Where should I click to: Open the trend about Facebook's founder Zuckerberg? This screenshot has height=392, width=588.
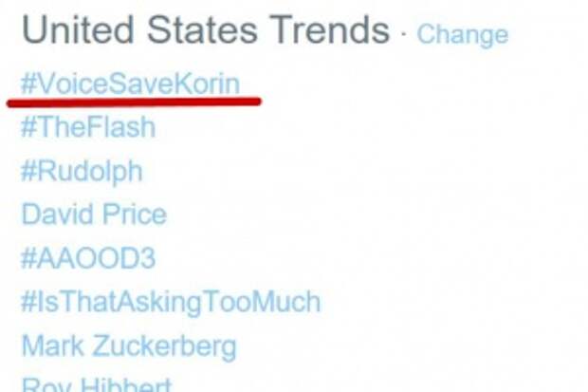(129, 346)
